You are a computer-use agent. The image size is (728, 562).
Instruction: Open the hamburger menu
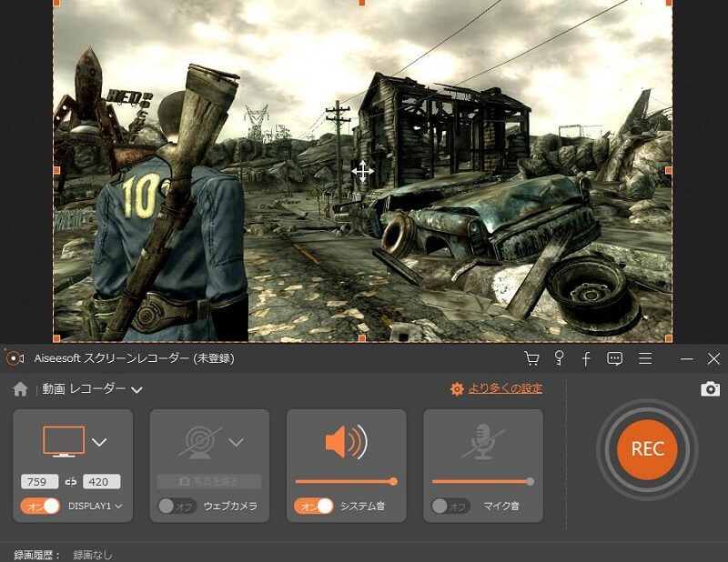pos(646,358)
